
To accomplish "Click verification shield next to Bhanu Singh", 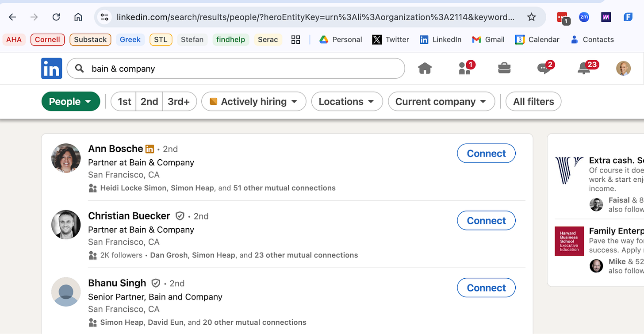I will (x=156, y=283).
